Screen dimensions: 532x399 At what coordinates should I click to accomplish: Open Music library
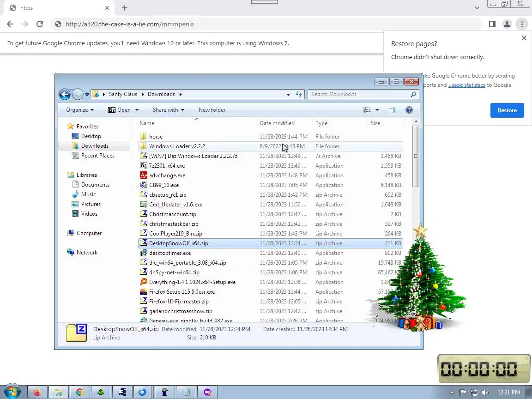click(88, 194)
